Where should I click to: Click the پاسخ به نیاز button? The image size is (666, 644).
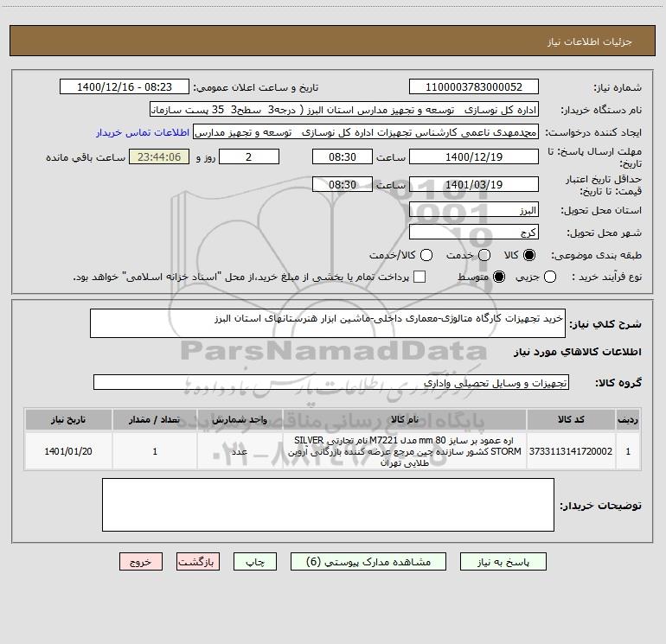coord(503,562)
